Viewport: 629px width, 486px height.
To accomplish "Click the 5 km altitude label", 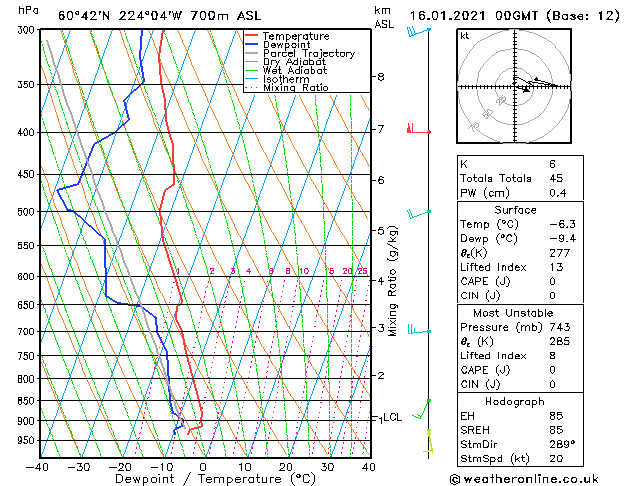I will (x=381, y=231).
